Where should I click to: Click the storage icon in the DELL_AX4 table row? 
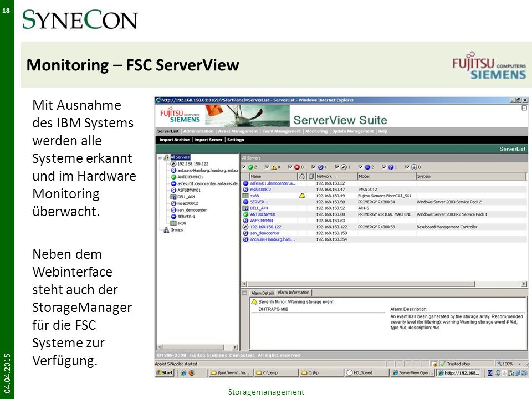point(245,208)
